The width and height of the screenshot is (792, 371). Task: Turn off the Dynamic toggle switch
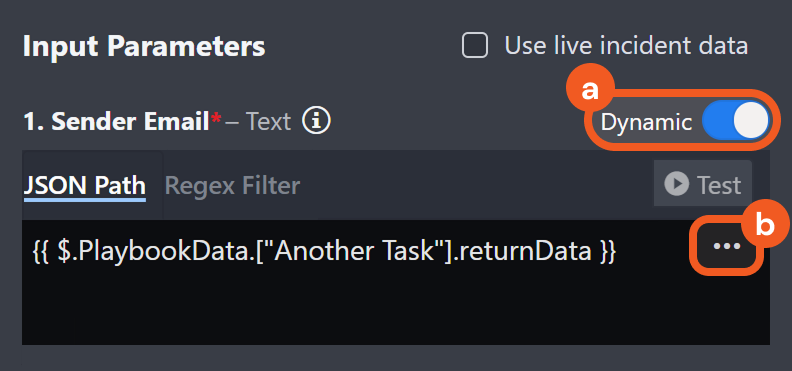(x=735, y=122)
